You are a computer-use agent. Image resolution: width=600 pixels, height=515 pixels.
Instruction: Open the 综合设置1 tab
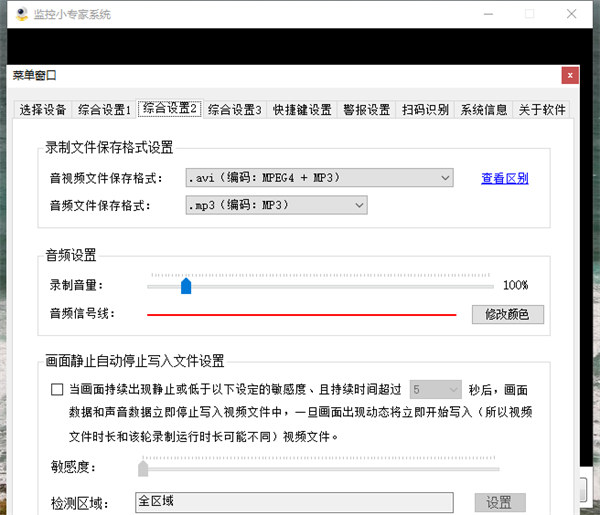tap(104, 110)
